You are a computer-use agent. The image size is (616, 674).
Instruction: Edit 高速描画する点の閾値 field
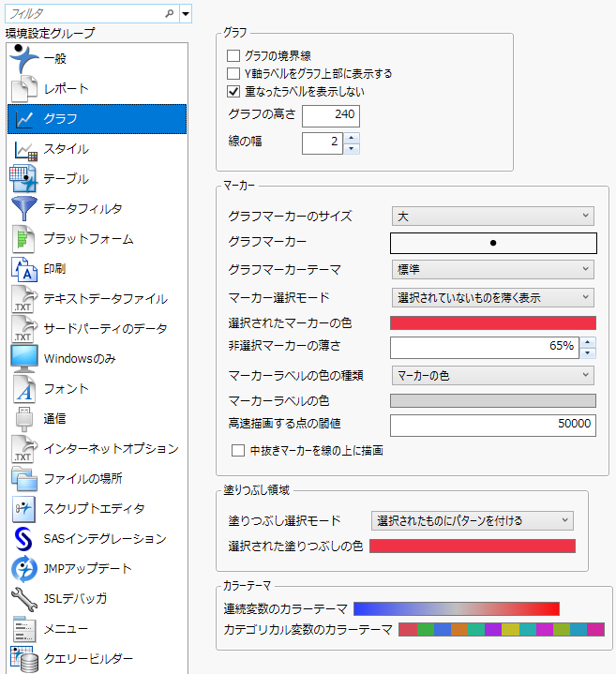point(493,426)
